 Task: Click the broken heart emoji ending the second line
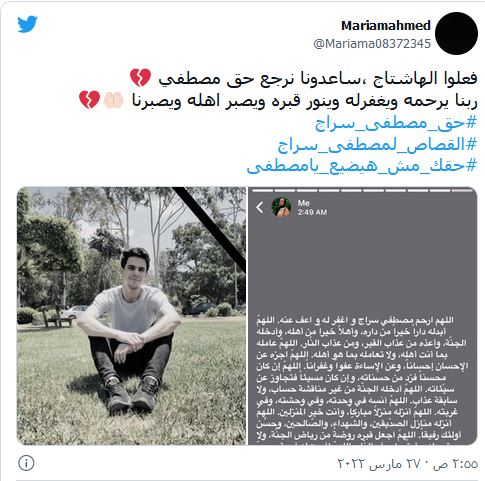pyautogui.click(x=89, y=100)
